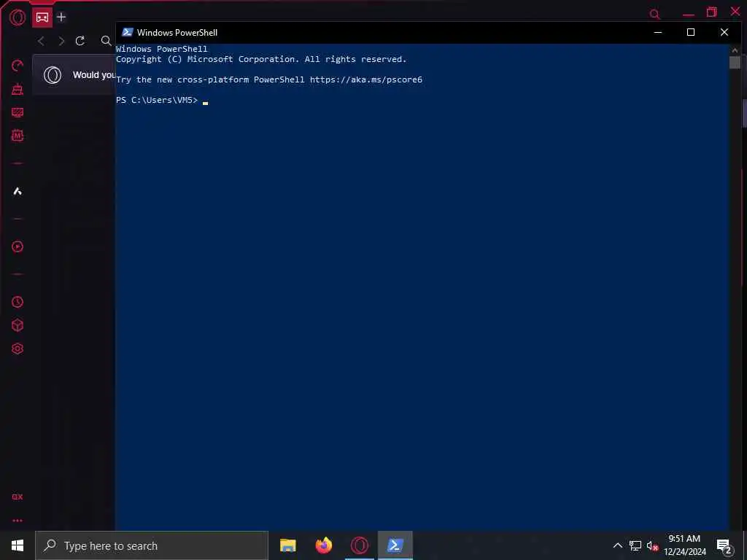Close the Opera GX browser window
747x560 pixels.
pyautogui.click(x=735, y=12)
